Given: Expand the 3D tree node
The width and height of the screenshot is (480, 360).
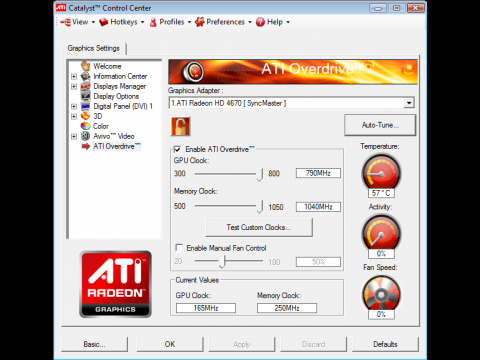Looking at the screenshot, I should pyautogui.click(x=74, y=116).
